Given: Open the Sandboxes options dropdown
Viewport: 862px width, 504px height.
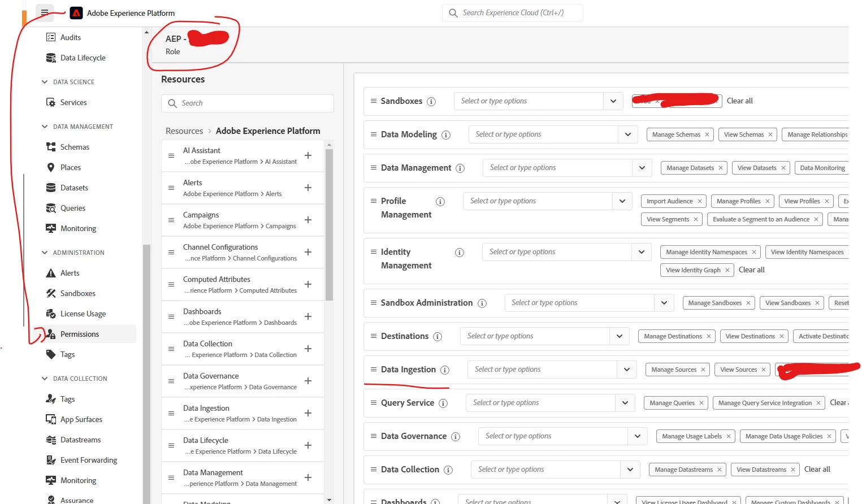Looking at the screenshot, I should coord(613,101).
